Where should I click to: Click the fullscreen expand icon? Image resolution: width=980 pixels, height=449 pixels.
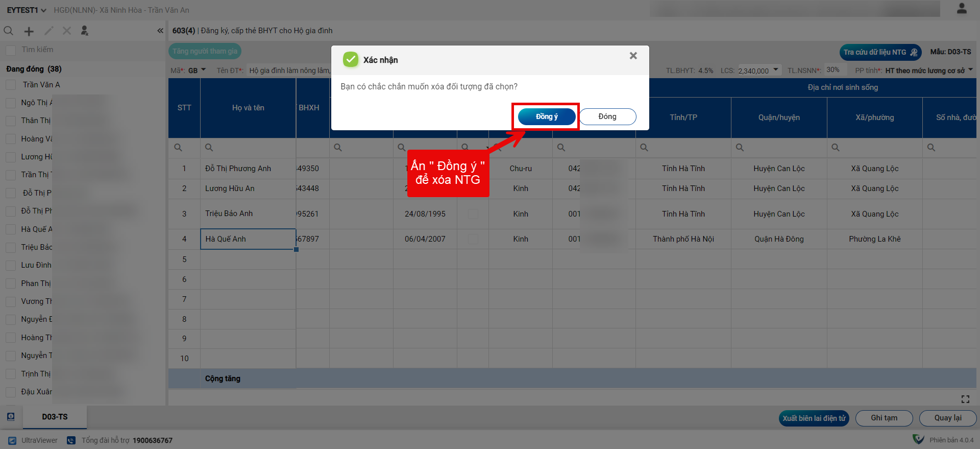965,399
